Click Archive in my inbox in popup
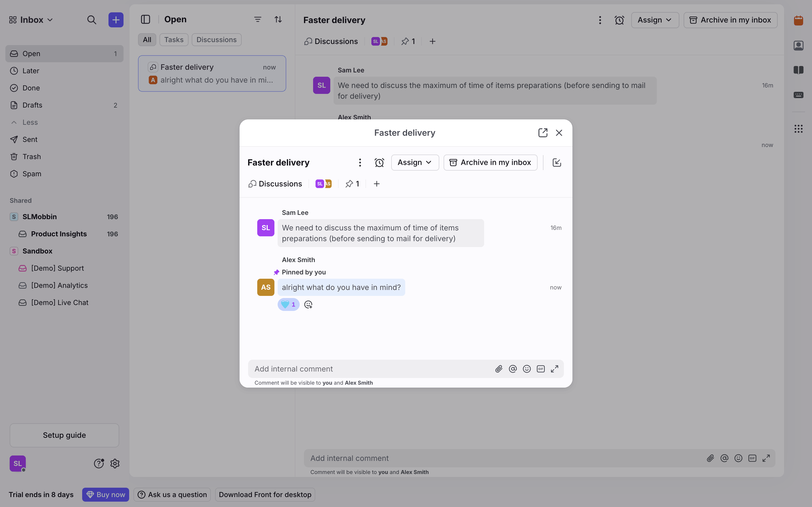The width and height of the screenshot is (812, 507). (x=490, y=163)
